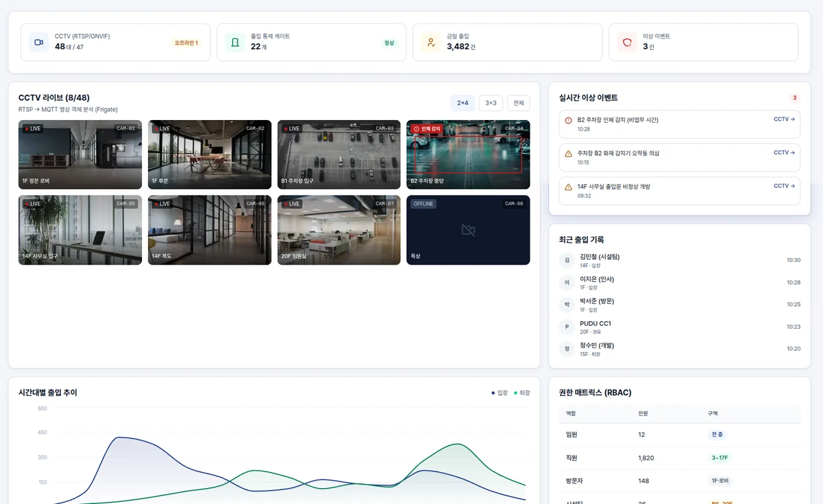Click the 전 층 zone tag for 임원

717,435
